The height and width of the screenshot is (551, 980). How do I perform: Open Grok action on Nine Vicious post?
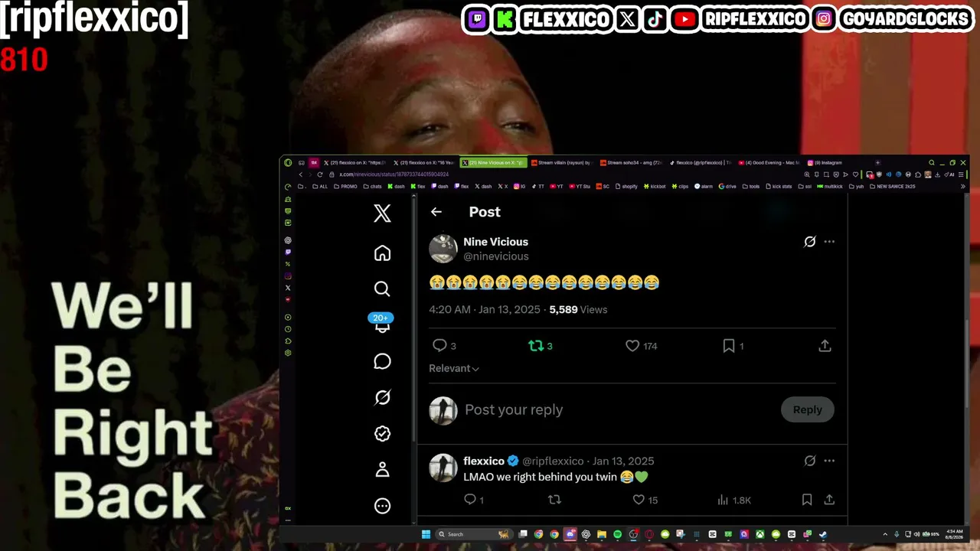[x=809, y=242]
